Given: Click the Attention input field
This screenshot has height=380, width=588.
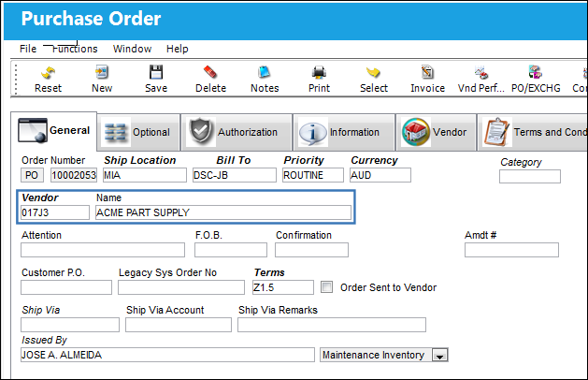Looking at the screenshot, I should (x=103, y=250).
